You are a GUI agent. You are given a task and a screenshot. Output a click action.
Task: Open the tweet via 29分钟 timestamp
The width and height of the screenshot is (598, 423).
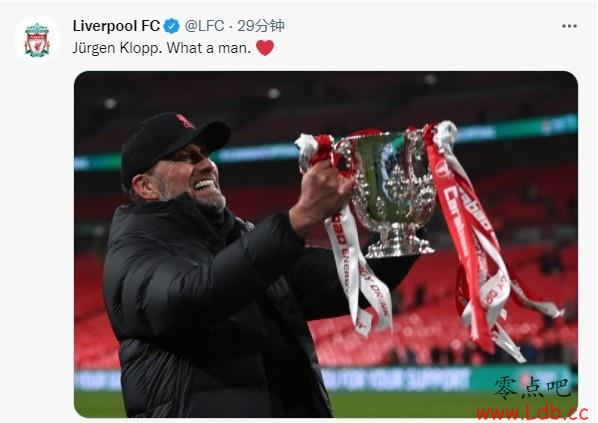coord(261,26)
